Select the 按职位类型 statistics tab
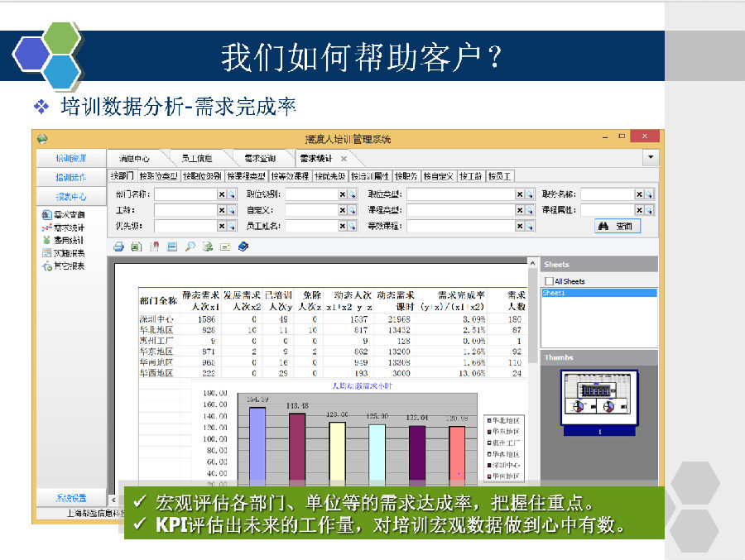 pos(158,176)
